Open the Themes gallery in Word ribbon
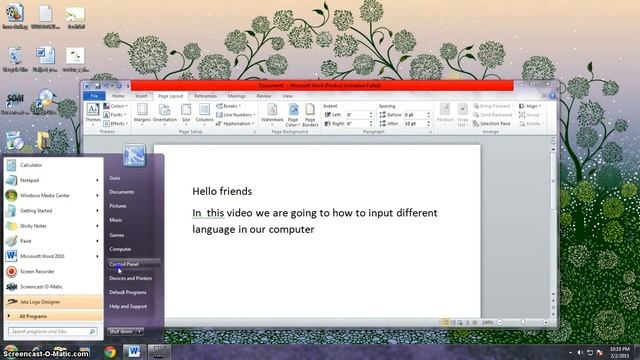Image resolution: width=640 pixels, height=360 pixels. tap(93, 113)
